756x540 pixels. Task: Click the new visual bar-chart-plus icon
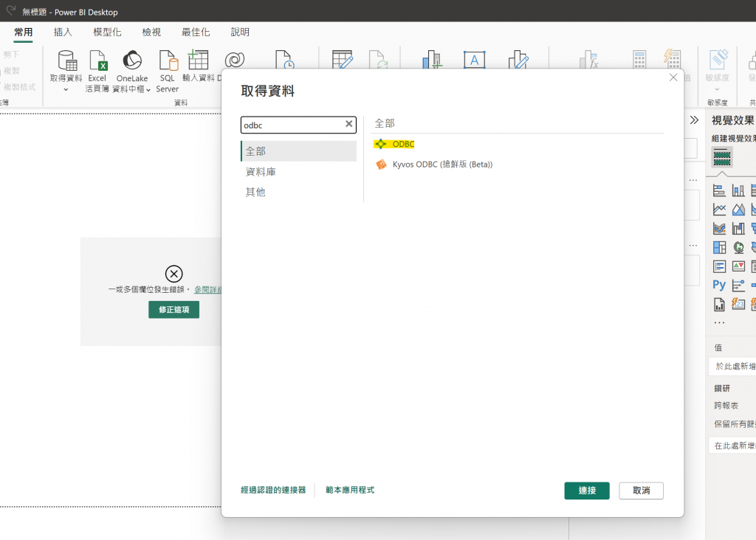pyautogui.click(x=432, y=60)
